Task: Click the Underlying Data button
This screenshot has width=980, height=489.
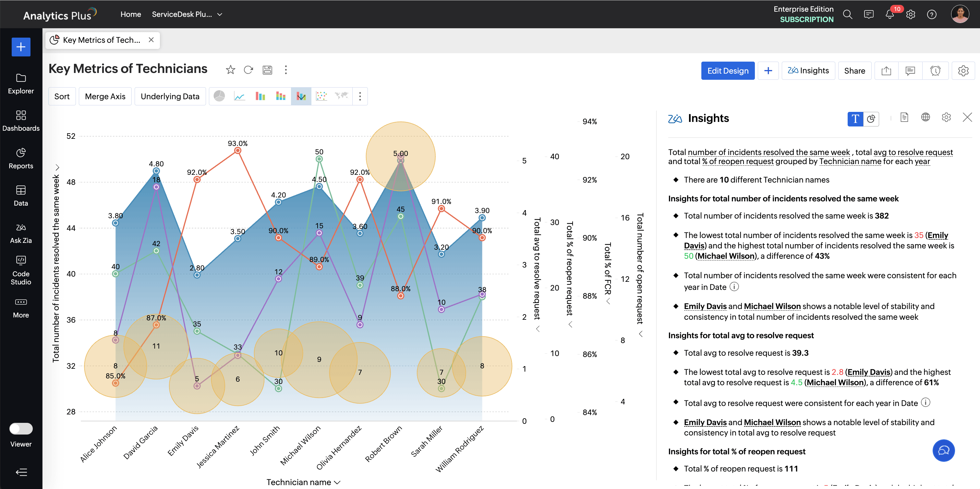Action: click(x=170, y=96)
